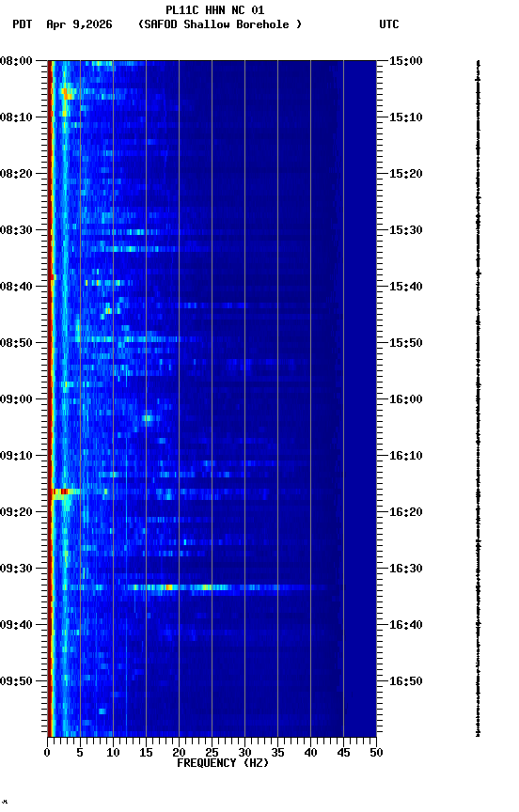Click the 08:30 PDT time label

coord(16,230)
